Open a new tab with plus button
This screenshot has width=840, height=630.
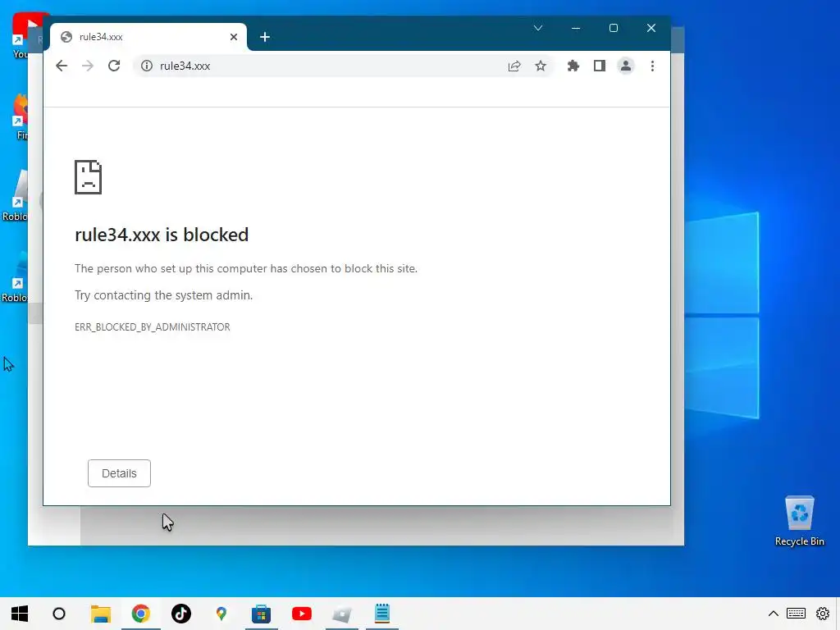tap(265, 37)
